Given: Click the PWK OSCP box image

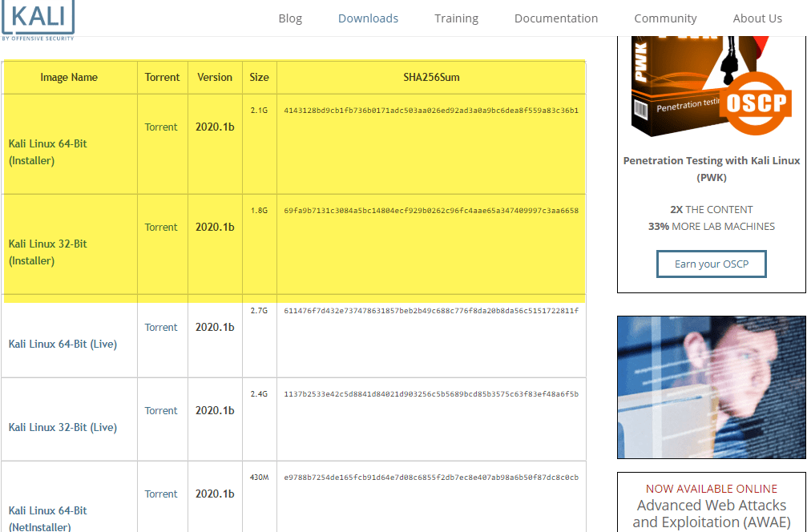Looking at the screenshot, I should (710, 86).
